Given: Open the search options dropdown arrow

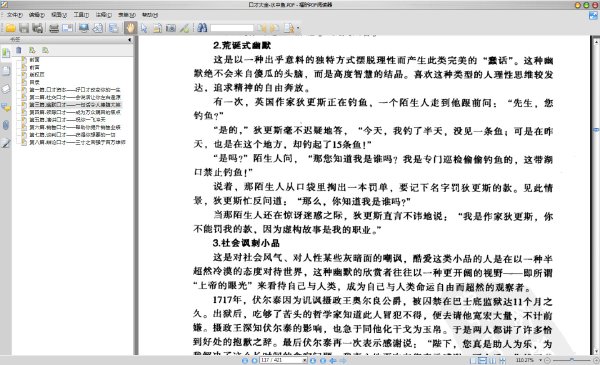Looking at the screenshot, I should click(x=298, y=28).
